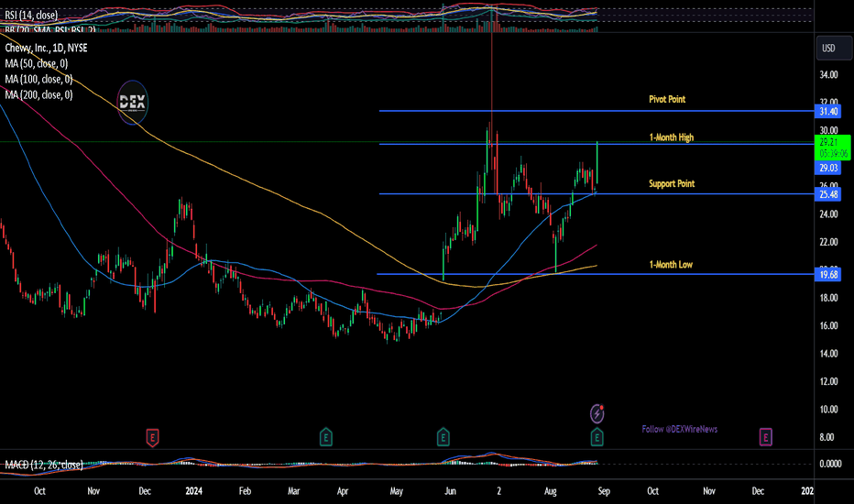The image size is (854, 504).
Task: Click the 25.48 support price tag
Action: [827, 194]
